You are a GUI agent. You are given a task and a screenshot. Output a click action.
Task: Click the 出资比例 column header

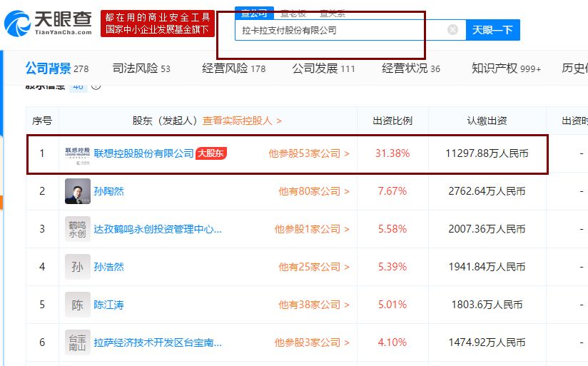click(392, 121)
